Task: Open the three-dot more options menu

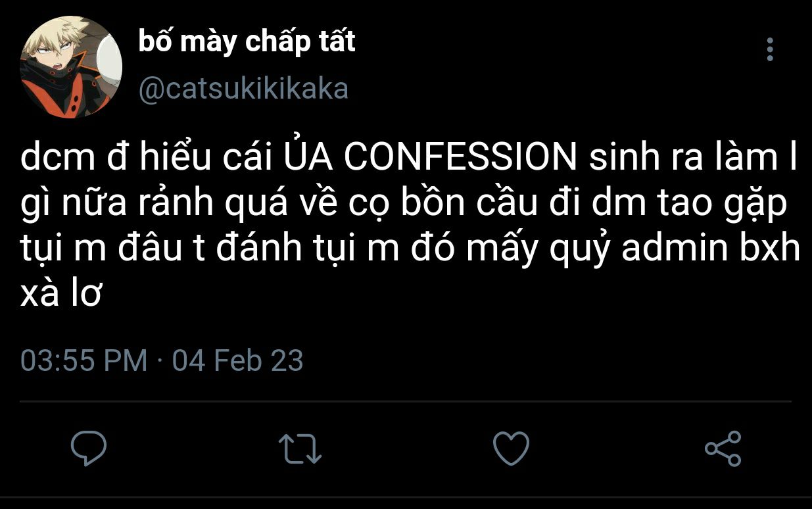Action: pyautogui.click(x=770, y=49)
